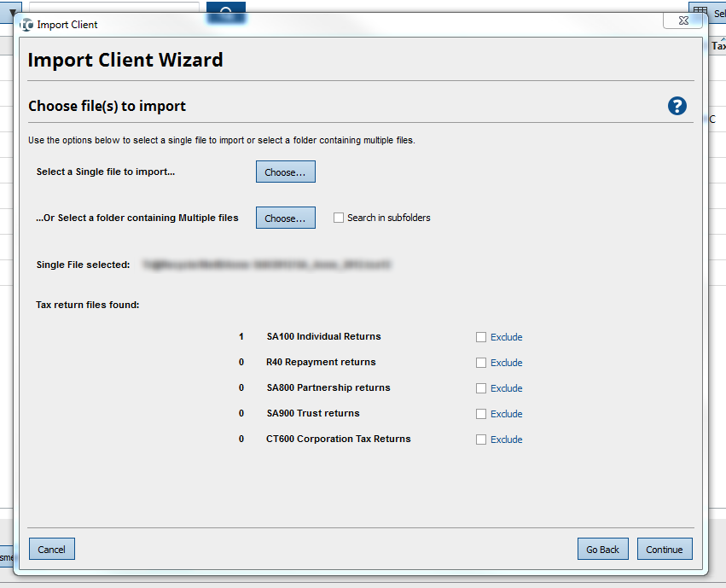Click the Exclude label beside CT600 returns
726x588 pixels.
tap(506, 440)
